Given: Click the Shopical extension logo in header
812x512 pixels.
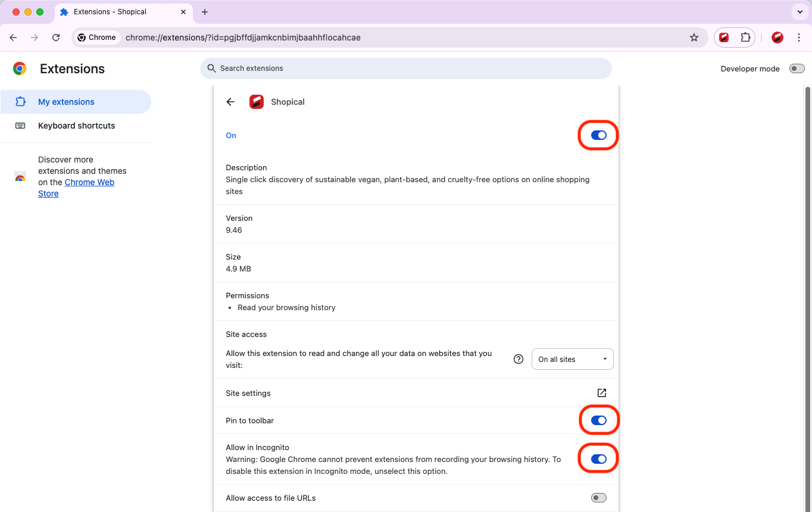Looking at the screenshot, I should click(x=257, y=102).
